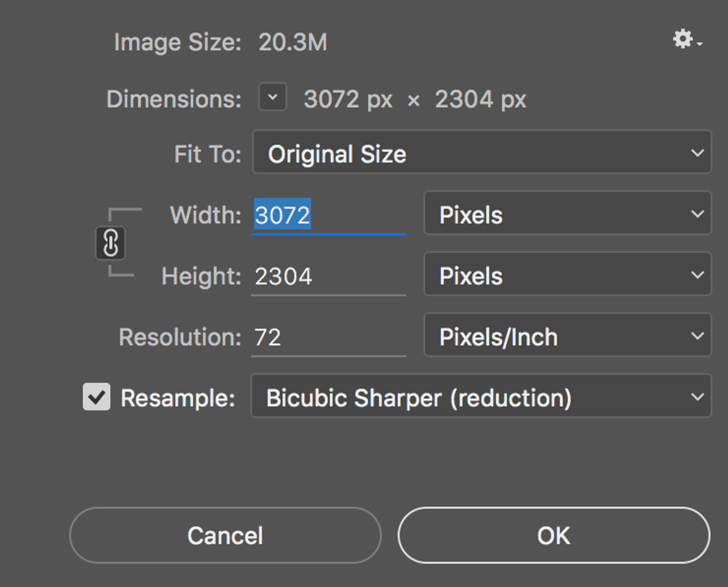This screenshot has width=728, height=587.
Task: Open the Resolution Pixels/Inch dropdown
Action: pyautogui.click(x=567, y=336)
